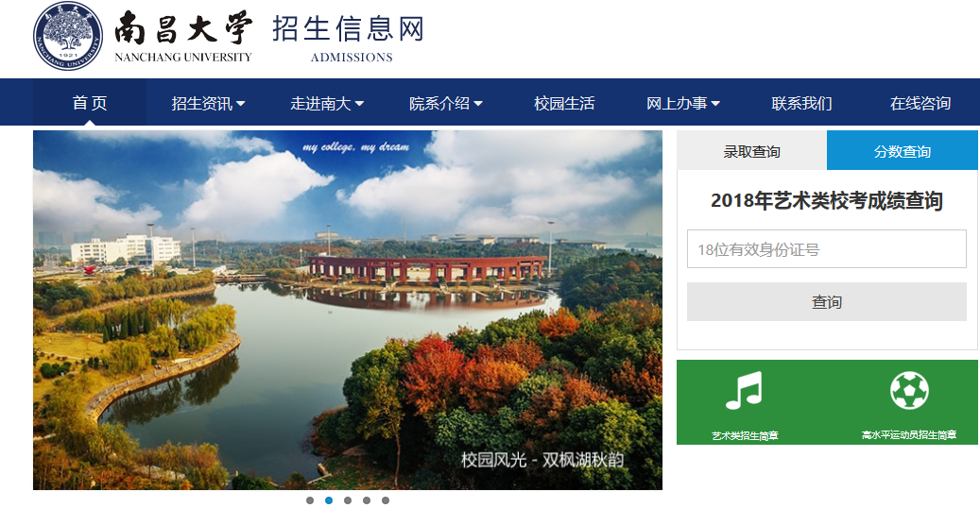Image resolution: width=980 pixels, height=508 pixels.
Task: Switch to the 录取查询 tab
Action: tap(752, 150)
